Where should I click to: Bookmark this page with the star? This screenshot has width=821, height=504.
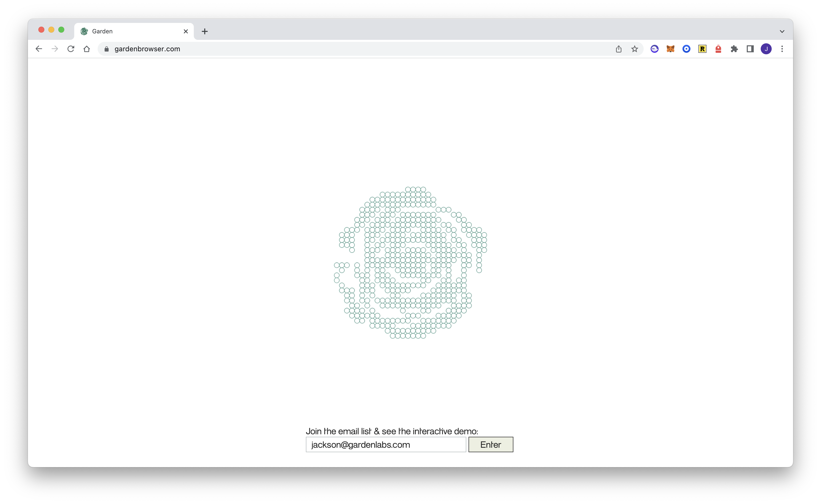[x=634, y=49]
